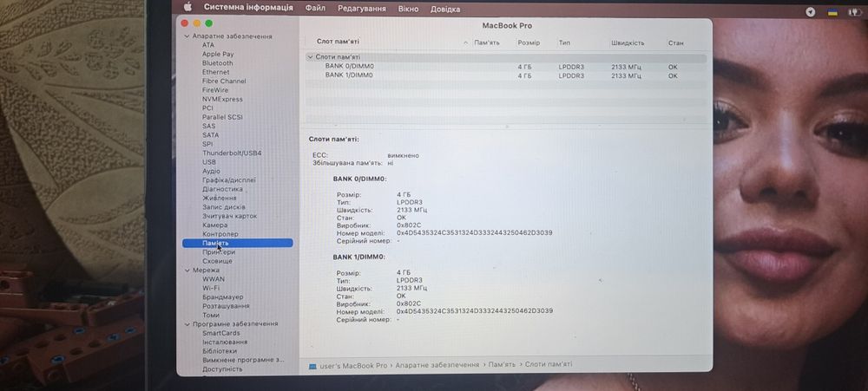The image size is (868, 391).
Task: Select USB in the sidebar
Action: click(x=208, y=162)
